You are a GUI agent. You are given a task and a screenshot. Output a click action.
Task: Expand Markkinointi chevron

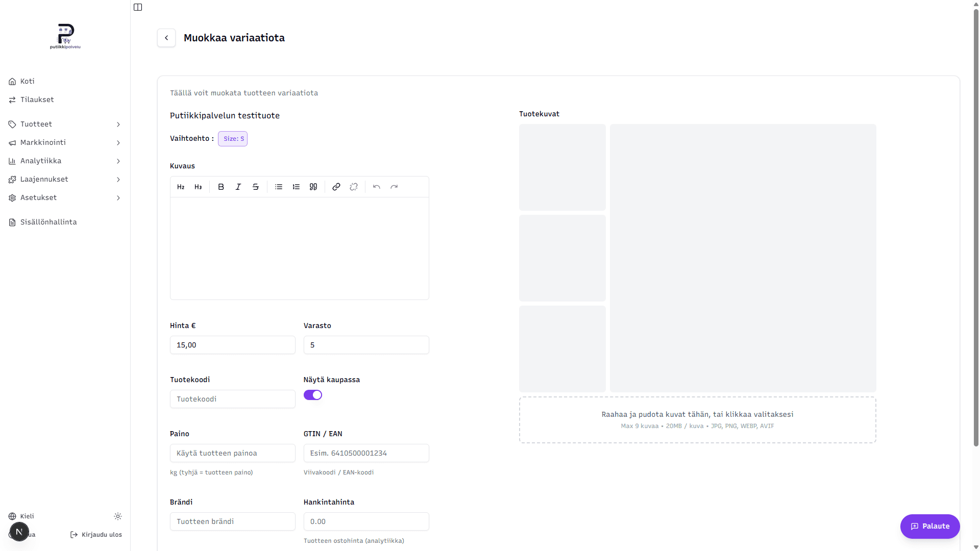point(118,143)
